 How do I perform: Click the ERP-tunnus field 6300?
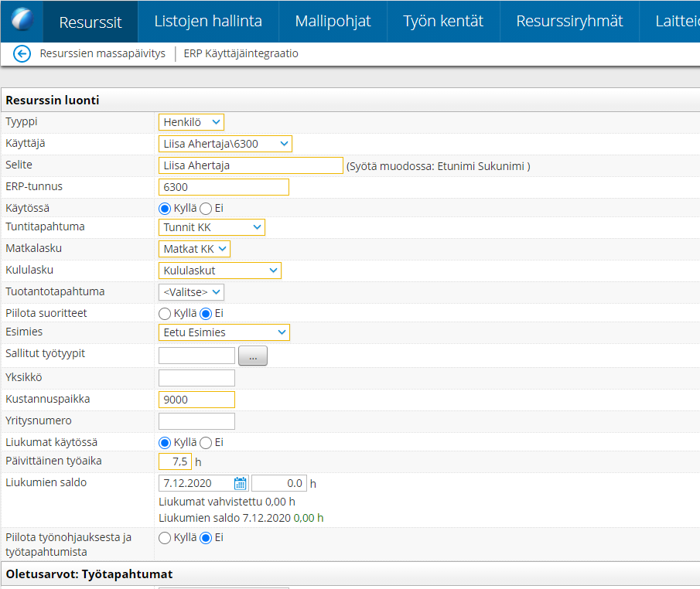[x=224, y=187]
